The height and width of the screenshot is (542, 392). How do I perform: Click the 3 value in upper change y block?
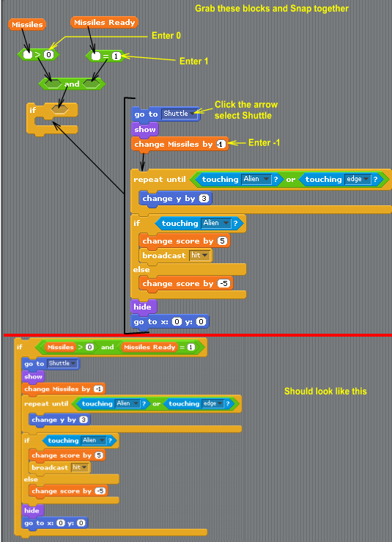pos(204,199)
